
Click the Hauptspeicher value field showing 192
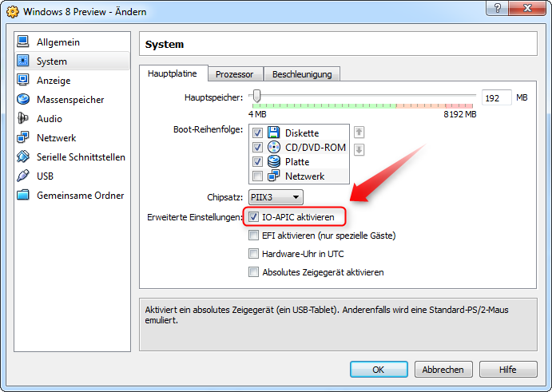tap(496, 97)
